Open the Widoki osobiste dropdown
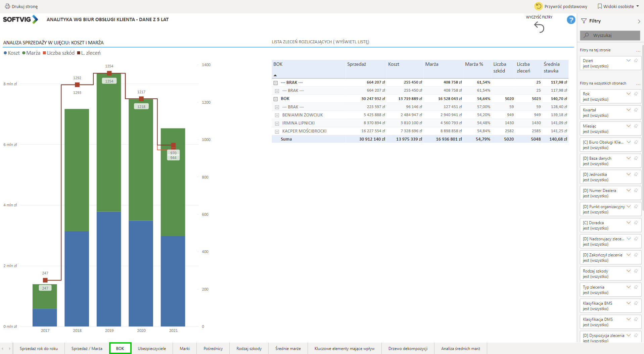 [x=618, y=6]
